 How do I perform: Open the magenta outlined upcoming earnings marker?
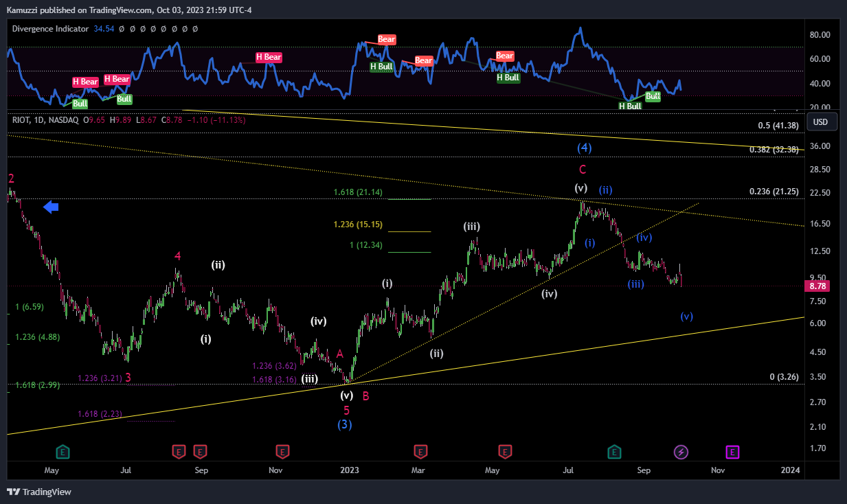coord(732,452)
